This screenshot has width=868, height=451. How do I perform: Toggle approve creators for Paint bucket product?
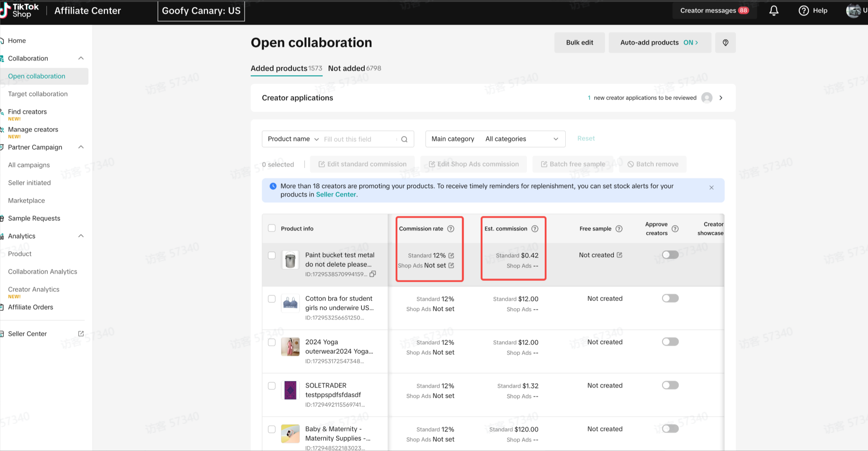[670, 255]
